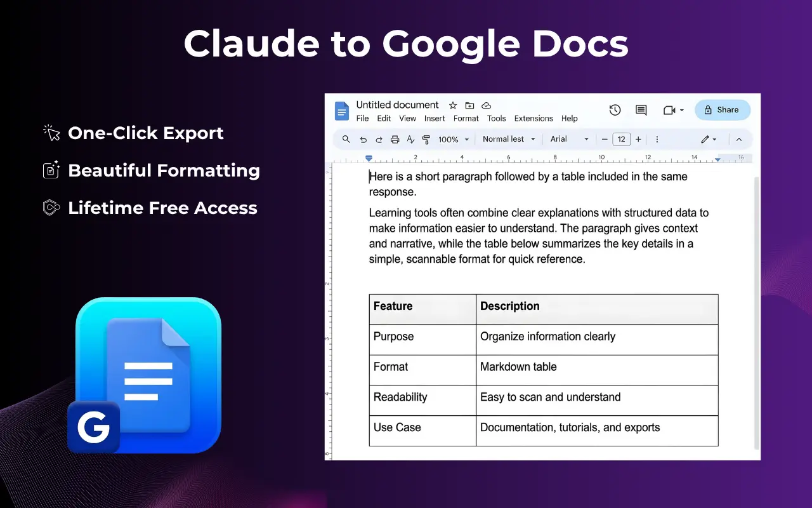This screenshot has width=812, height=508.
Task: Print the document
Action: (x=395, y=140)
